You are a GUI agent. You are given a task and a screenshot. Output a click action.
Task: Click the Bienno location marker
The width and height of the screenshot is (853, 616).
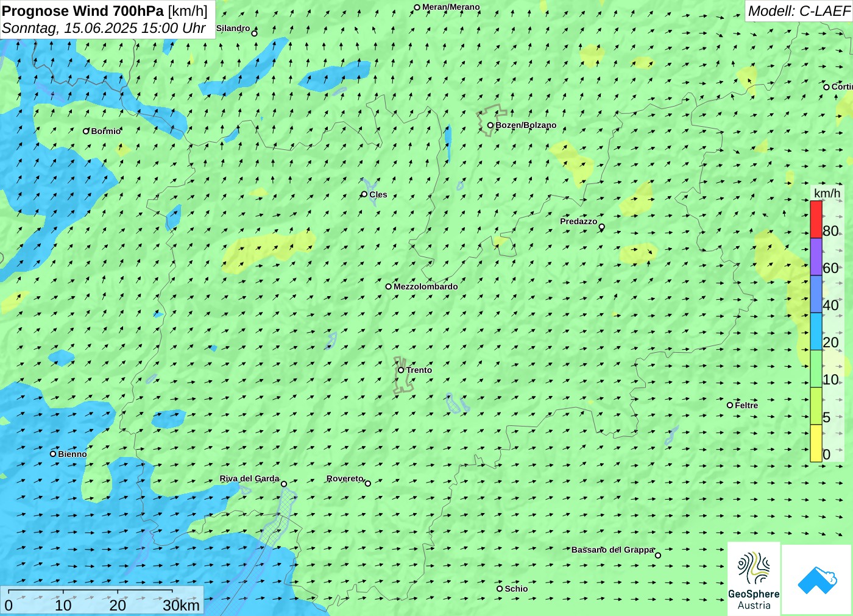(53, 454)
